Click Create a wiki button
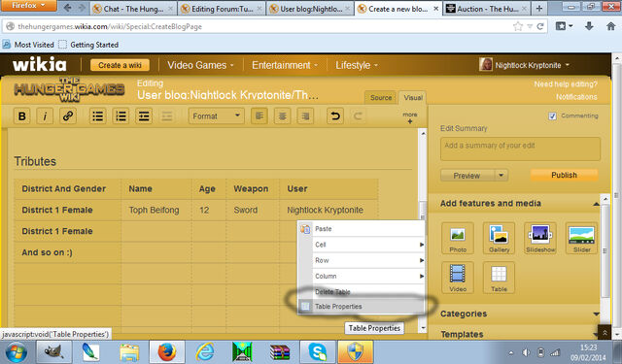This screenshot has height=364, width=622. coord(120,65)
